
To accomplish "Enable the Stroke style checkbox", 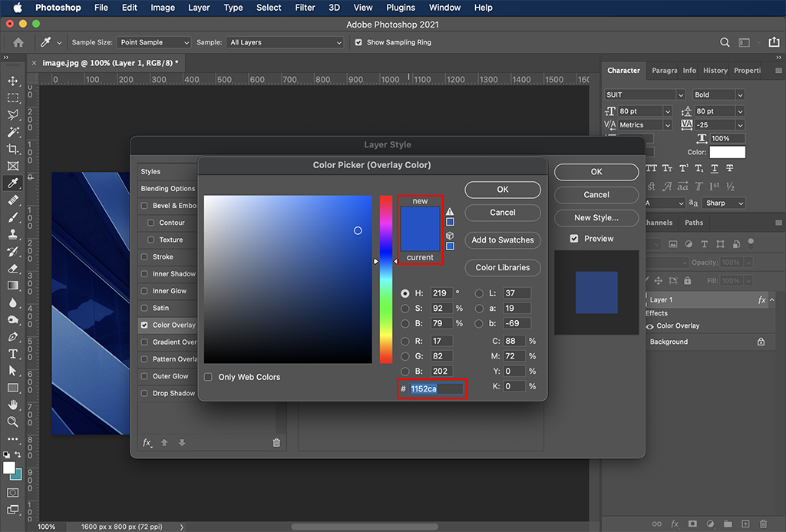I will coord(144,256).
